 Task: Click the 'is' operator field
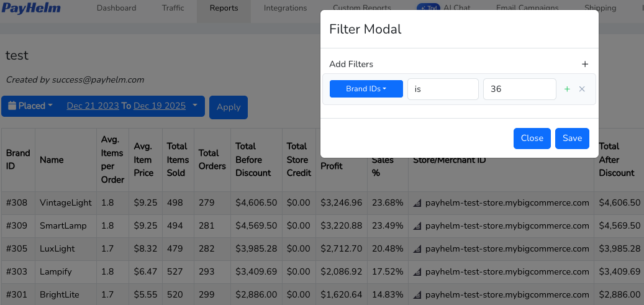pyautogui.click(x=443, y=89)
